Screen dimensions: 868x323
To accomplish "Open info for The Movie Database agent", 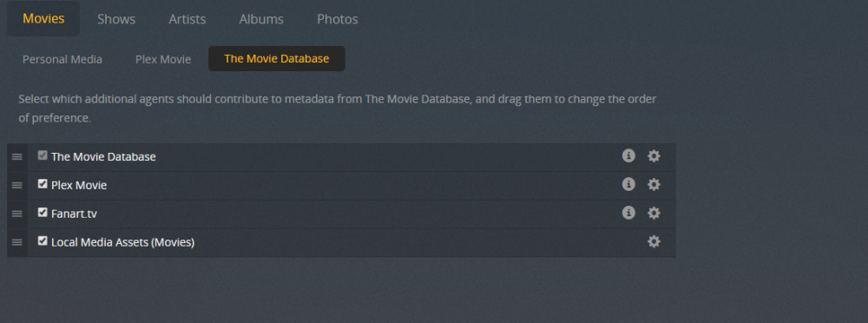I will pos(628,155).
